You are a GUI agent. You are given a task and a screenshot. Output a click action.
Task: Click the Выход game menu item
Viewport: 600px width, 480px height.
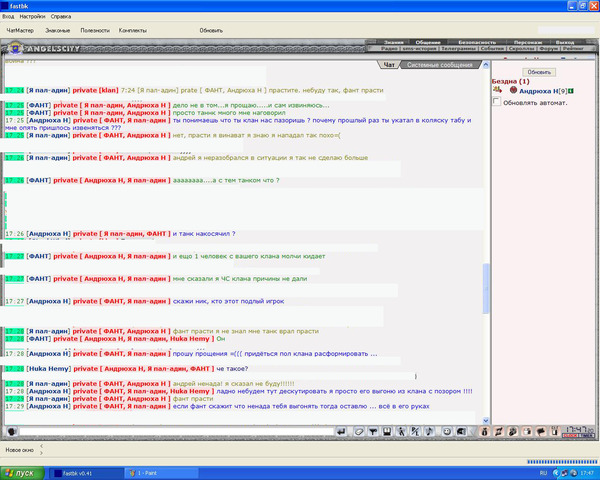click(x=565, y=42)
